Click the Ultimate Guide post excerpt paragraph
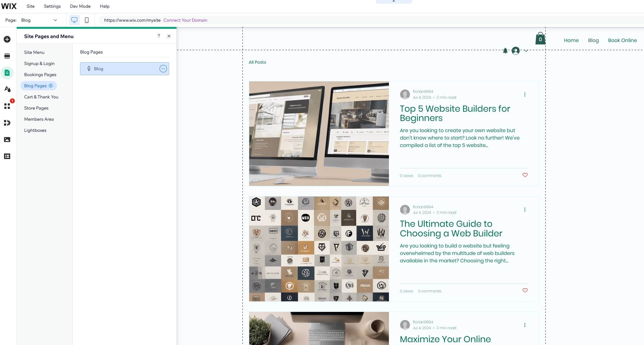 pyautogui.click(x=457, y=253)
